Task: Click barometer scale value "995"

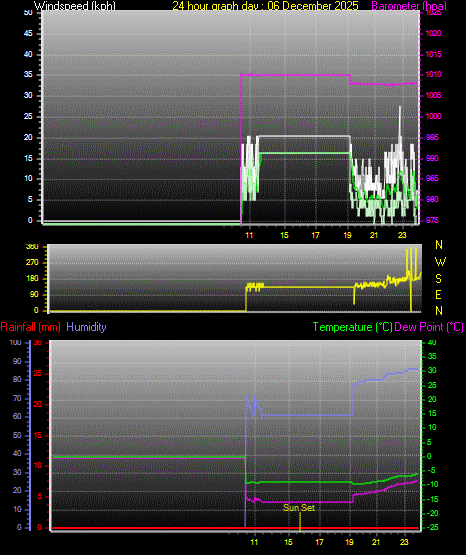Action: pyautogui.click(x=432, y=137)
